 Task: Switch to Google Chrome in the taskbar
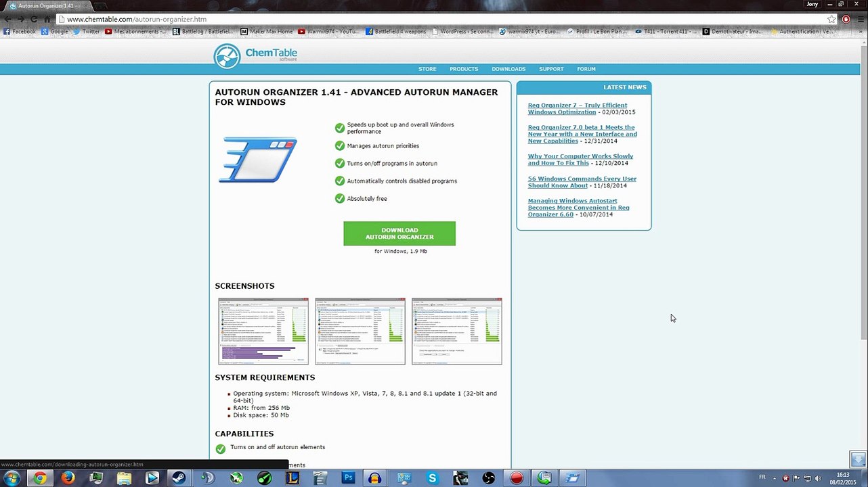coord(40,478)
